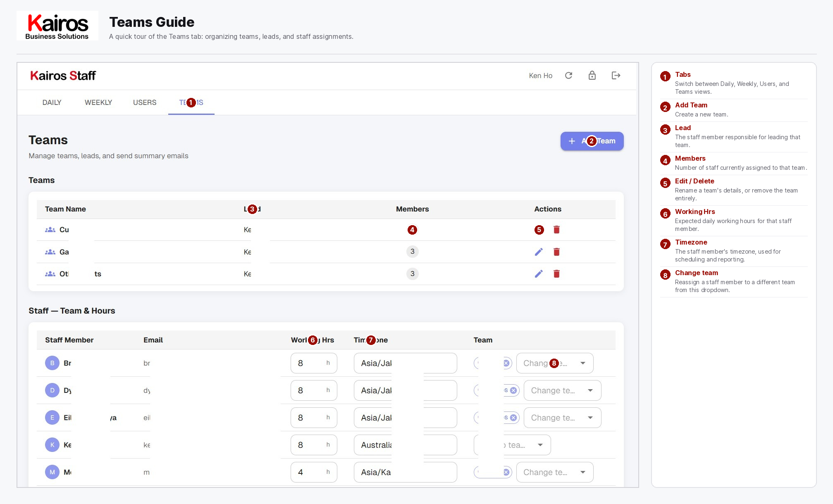Open the Change team dropdown for Br
The image size is (833, 504).
[x=555, y=363]
